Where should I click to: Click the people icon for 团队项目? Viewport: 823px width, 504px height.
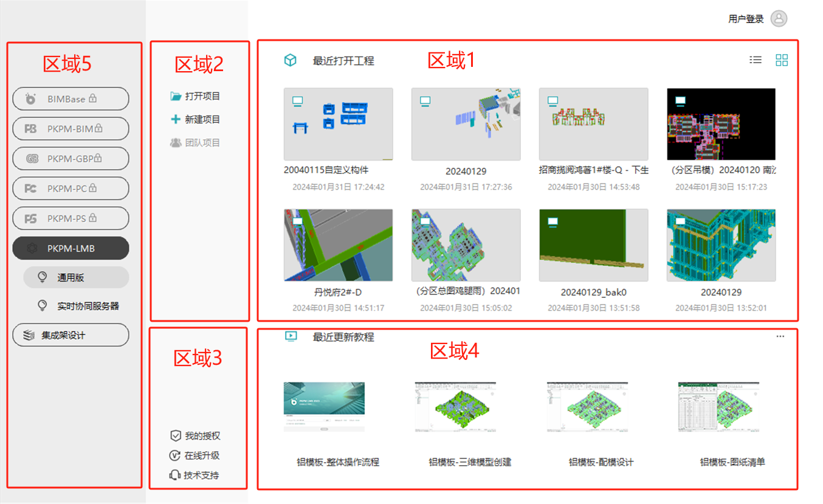(176, 143)
